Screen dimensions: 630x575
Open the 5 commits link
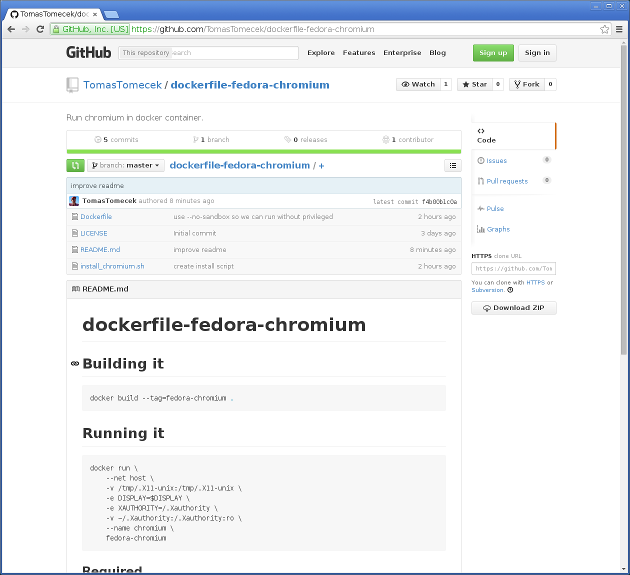point(117,140)
